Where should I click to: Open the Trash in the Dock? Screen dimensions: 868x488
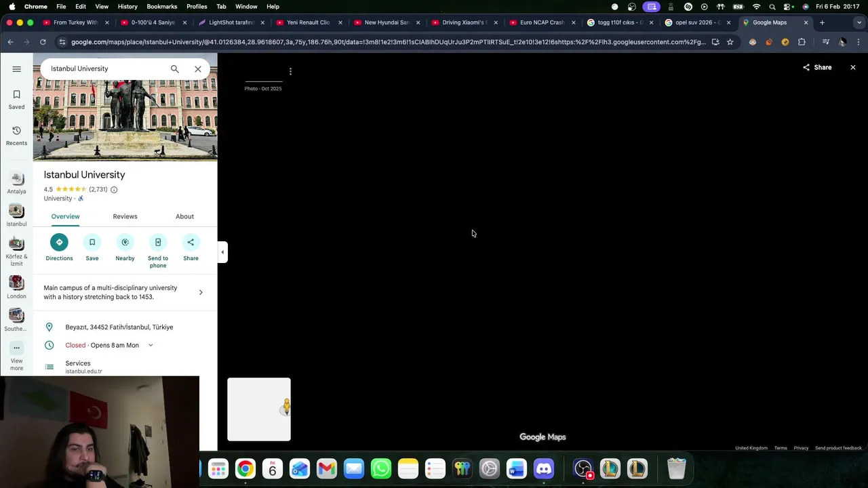point(677,468)
